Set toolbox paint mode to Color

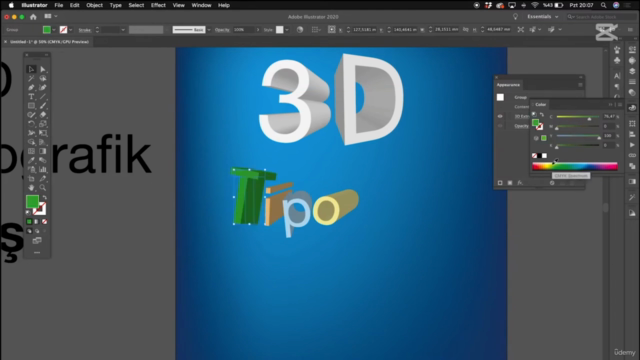(x=29, y=222)
